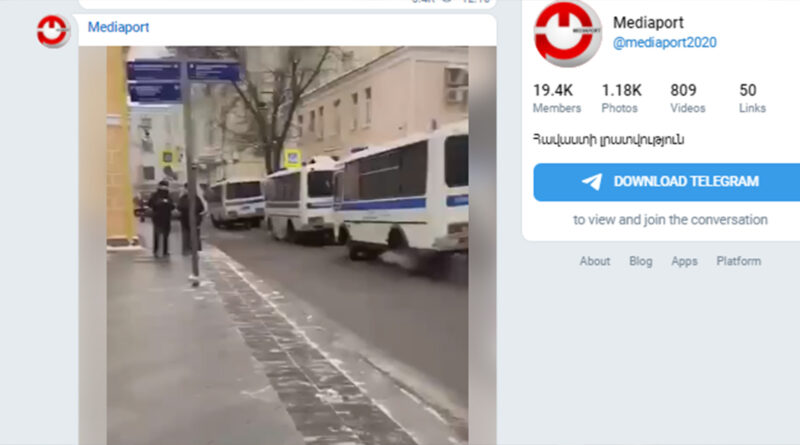Click the 'to view and join the conversation' text
800x445 pixels.
click(x=670, y=219)
